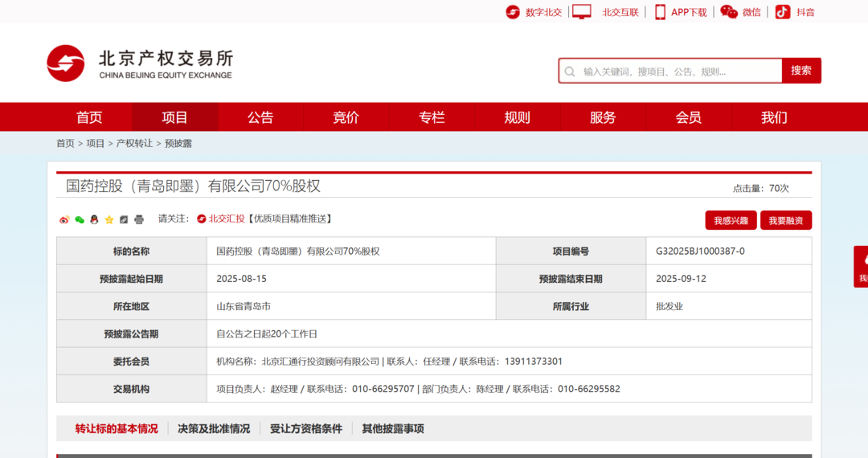Open 北交互联 link in top bar

point(620,12)
